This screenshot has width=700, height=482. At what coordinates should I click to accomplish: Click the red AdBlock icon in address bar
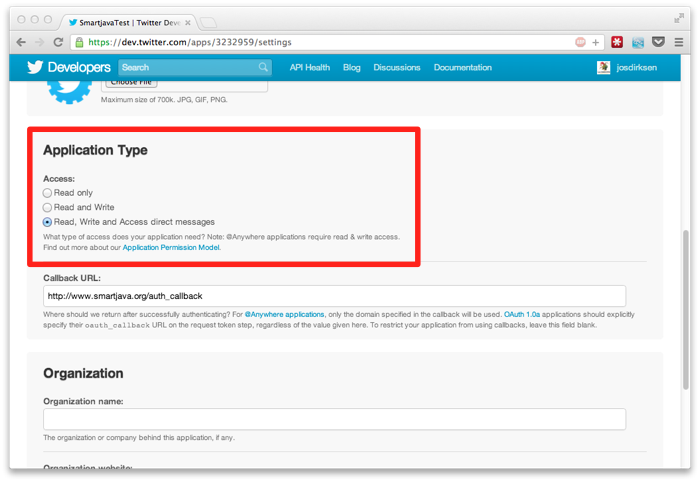coord(580,42)
